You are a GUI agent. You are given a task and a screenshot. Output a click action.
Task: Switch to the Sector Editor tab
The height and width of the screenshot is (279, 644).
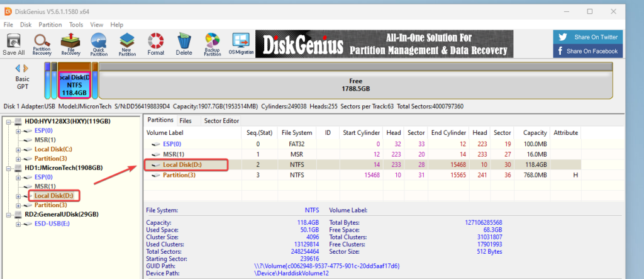coord(221,120)
